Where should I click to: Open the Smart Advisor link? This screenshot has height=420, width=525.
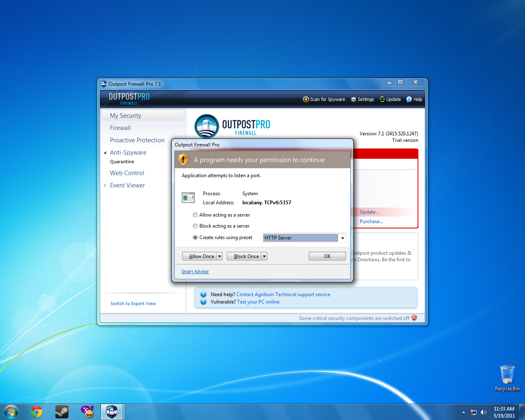pyautogui.click(x=195, y=272)
